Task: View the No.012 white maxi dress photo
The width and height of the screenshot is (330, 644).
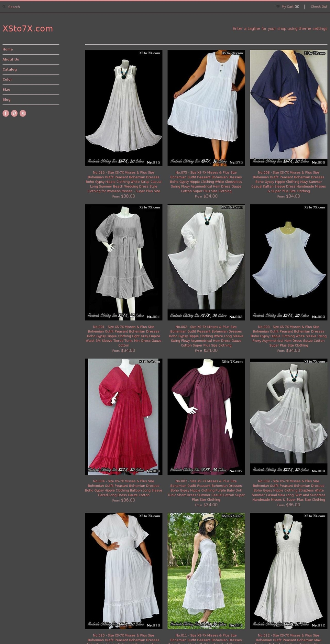Action: 289,571
